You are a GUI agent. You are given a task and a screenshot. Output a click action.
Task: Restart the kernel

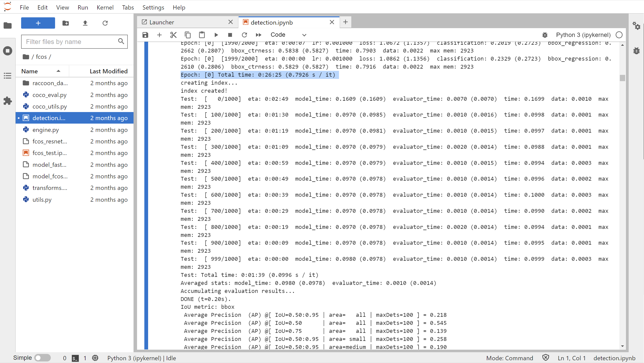[x=244, y=35]
